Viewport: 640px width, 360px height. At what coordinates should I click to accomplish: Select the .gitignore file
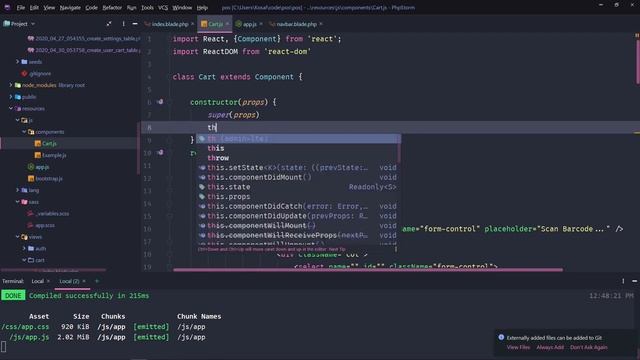[x=36, y=73]
